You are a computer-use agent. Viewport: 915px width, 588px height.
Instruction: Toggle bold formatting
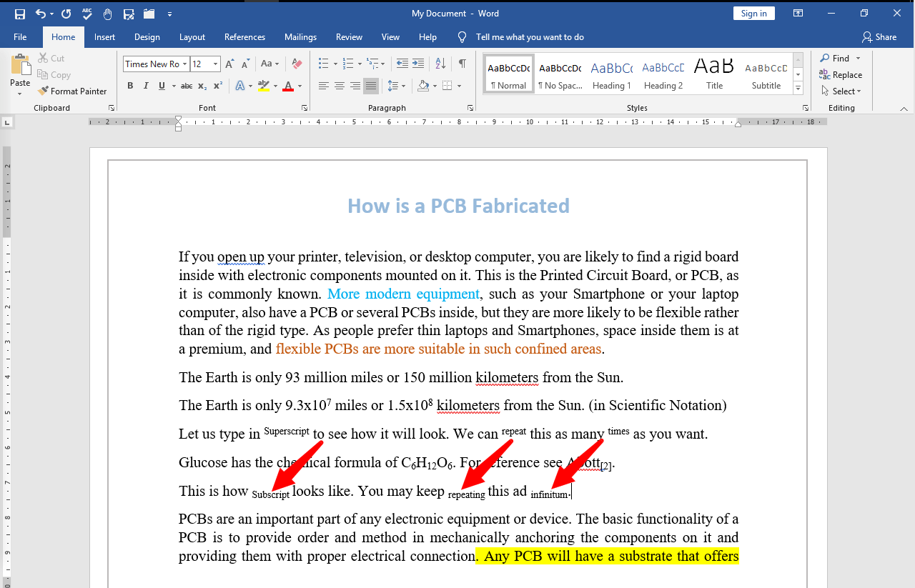[130, 86]
